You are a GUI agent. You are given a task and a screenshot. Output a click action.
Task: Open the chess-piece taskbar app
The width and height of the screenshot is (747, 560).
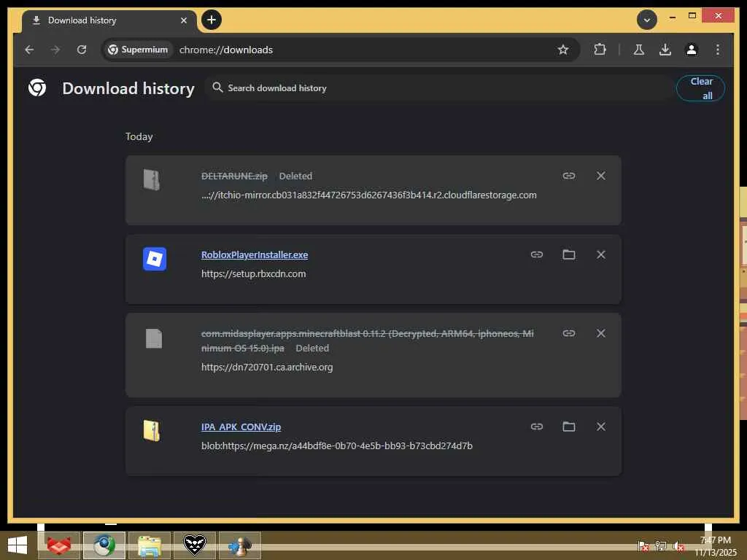[x=240, y=545]
